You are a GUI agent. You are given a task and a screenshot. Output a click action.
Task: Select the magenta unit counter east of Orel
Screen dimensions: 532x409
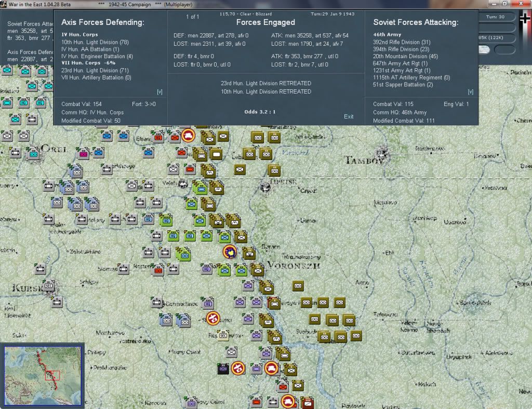pyautogui.click(x=83, y=154)
